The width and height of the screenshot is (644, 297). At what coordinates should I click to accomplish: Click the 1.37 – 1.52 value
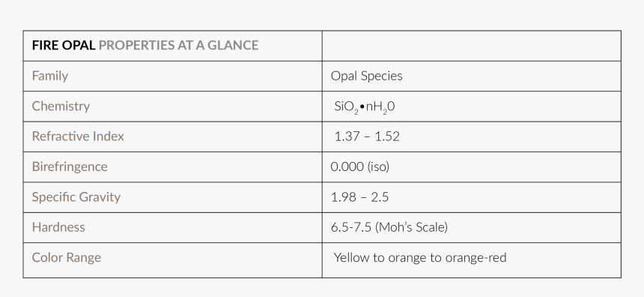coord(367,136)
